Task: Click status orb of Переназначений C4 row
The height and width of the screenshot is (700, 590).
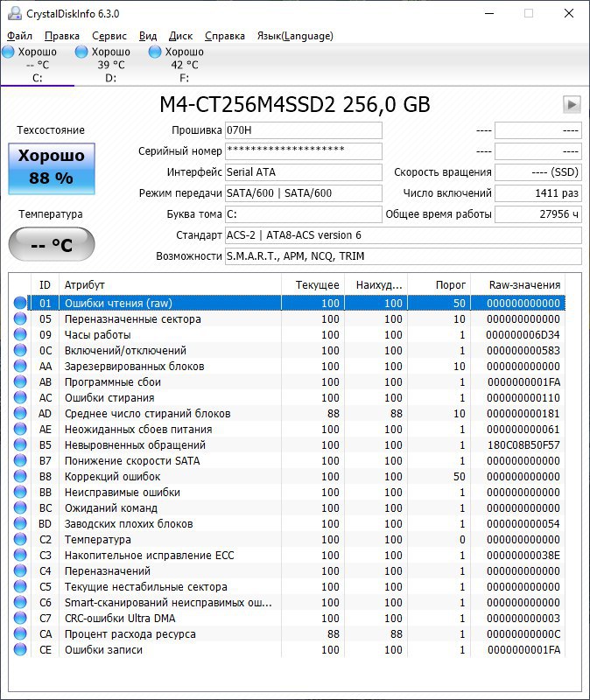Action: pyautogui.click(x=20, y=571)
